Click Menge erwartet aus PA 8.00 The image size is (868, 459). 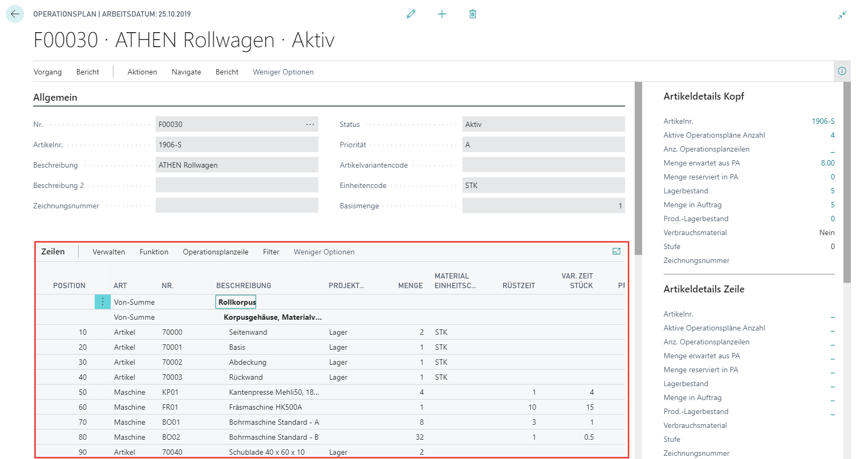(x=828, y=163)
